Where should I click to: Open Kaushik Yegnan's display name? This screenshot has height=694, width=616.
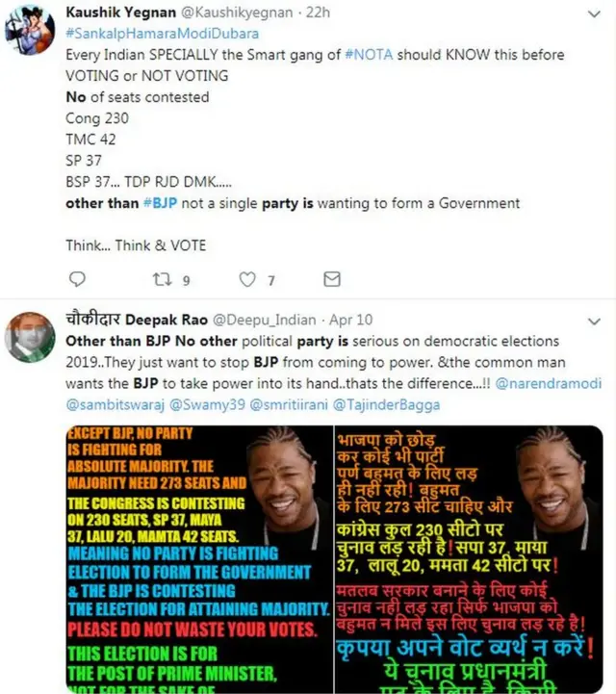[121, 13]
